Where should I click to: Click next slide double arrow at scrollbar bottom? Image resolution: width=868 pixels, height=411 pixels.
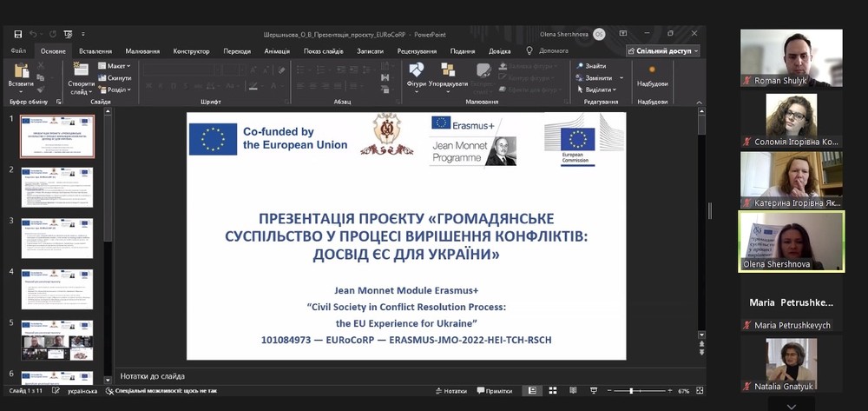(702, 352)
